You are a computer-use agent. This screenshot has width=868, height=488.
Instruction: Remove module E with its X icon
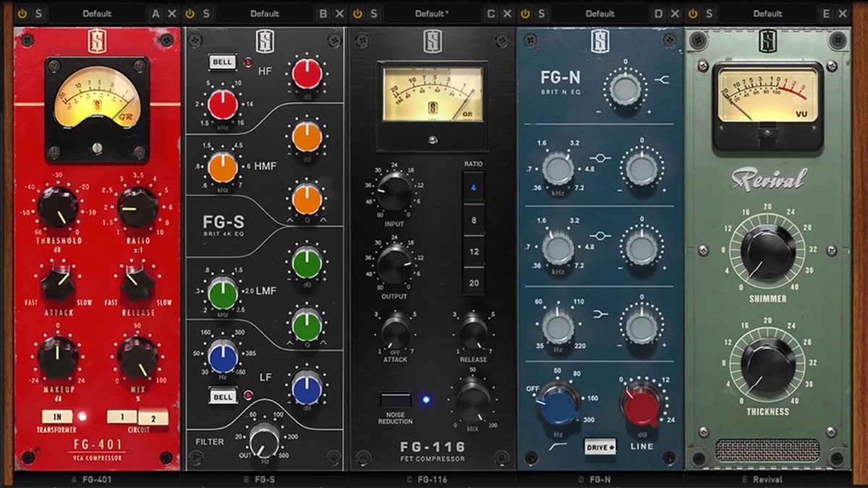843,14
